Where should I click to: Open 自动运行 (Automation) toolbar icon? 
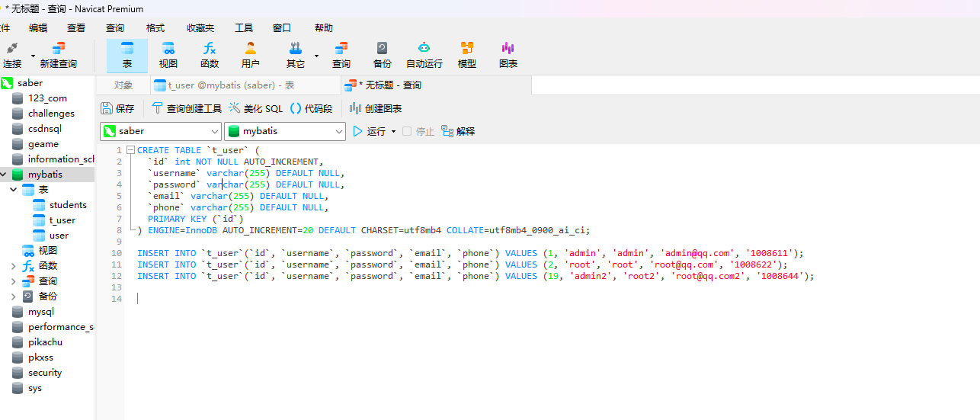[424, 55]
